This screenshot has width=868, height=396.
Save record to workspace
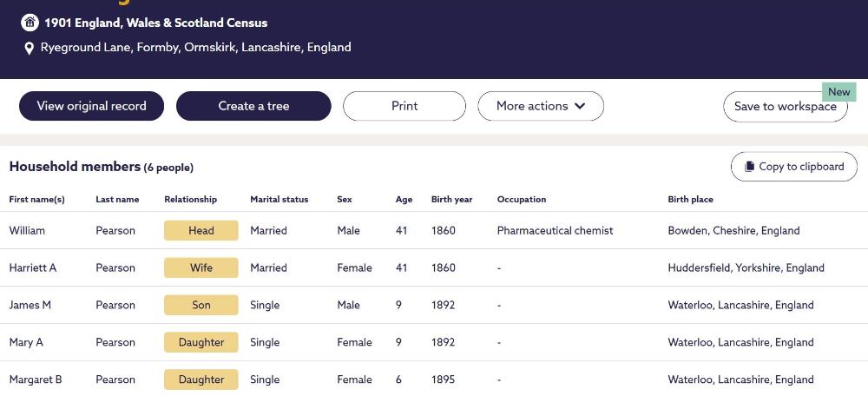pyautogui.click(x=785, y=107)
